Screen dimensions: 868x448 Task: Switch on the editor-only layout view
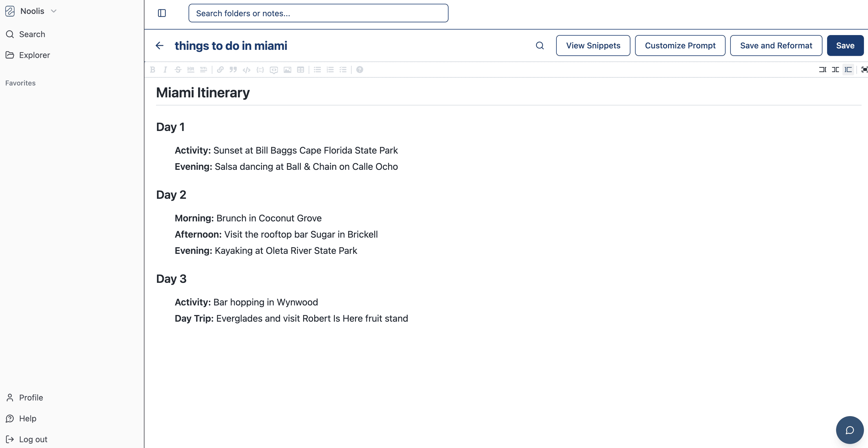pyautogui.click(x=849, y=70)
